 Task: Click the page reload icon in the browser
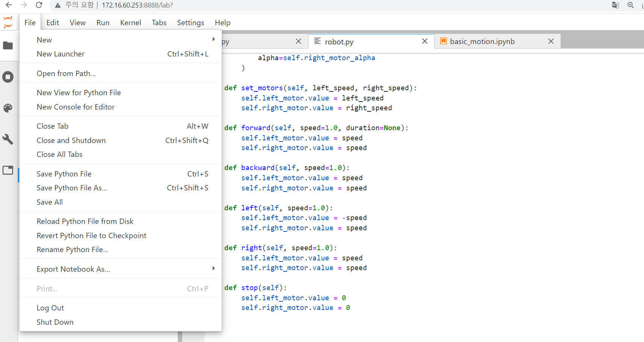pyautogui.click(x=39, y=5)
